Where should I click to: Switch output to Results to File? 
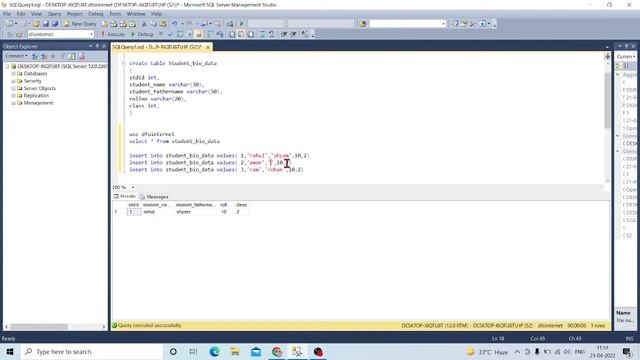(x=251, y=34)
